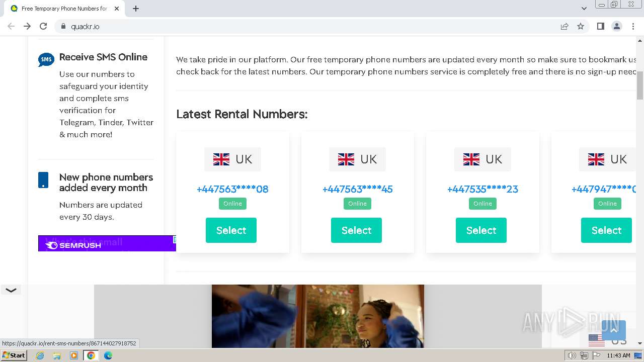Open Chrome side panel
This screenshot has width=644, height=362.
tap(600, 26)
